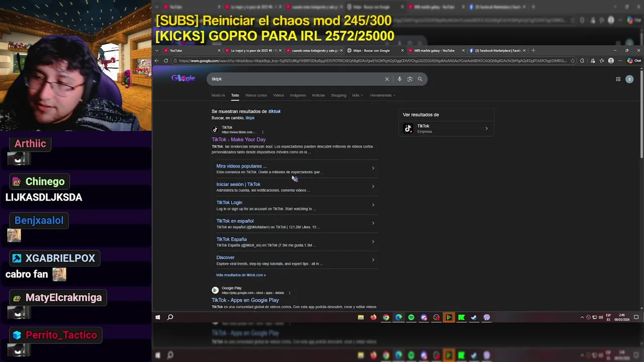Click the TikTok favicon beside first result
644x362 pixels.
[215, 130]
